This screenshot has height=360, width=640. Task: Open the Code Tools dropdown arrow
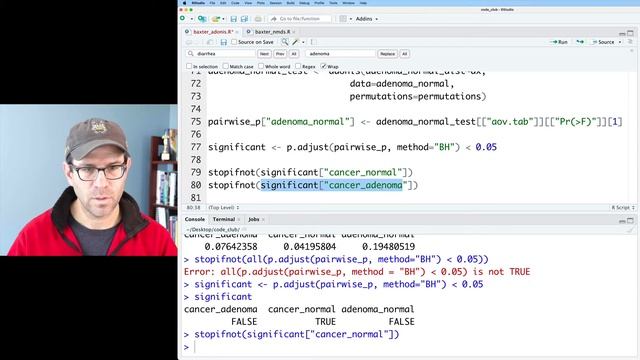303,42
